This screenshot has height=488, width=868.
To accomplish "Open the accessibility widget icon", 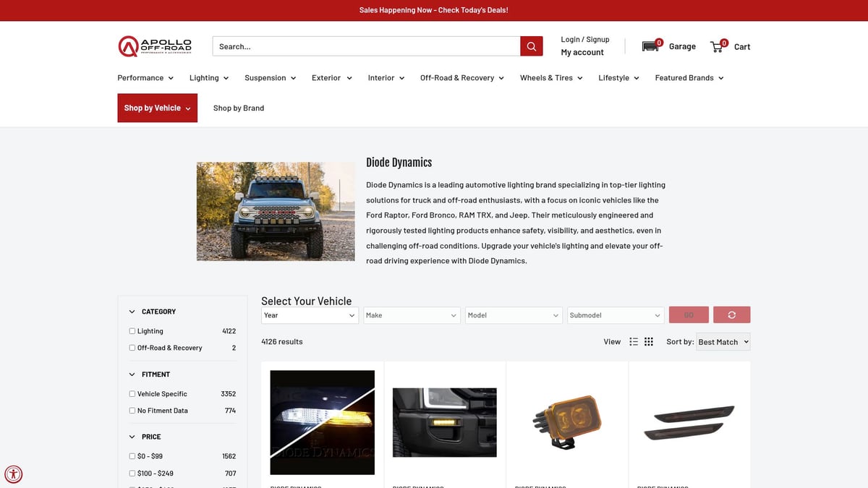I will 13,474.
